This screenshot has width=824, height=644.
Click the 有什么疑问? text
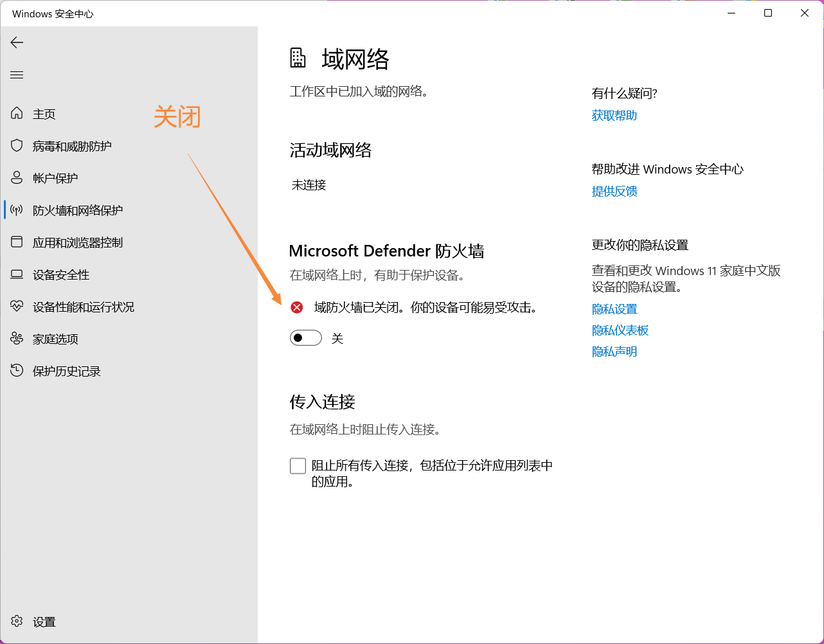point(625,93)
